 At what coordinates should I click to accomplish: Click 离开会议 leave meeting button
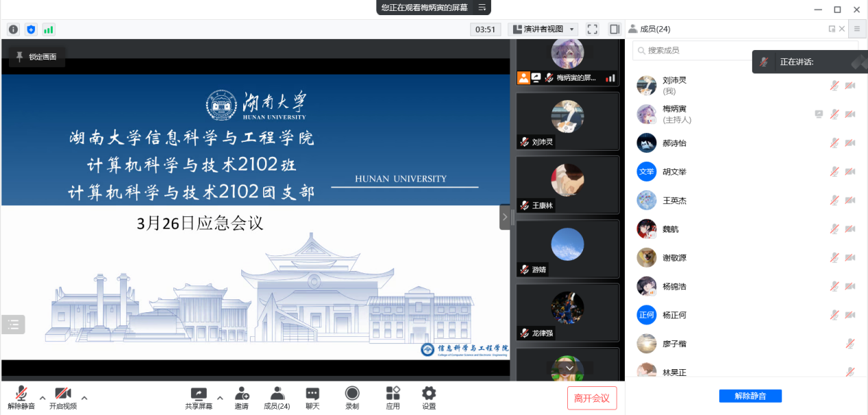point(592,398)
